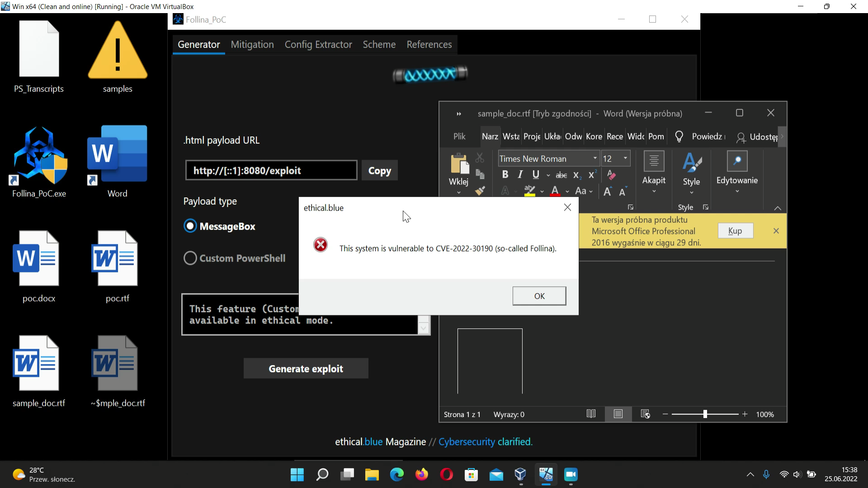Select the MessageBox payload type
Screen dimensions: 868x488
pos(220,226)
